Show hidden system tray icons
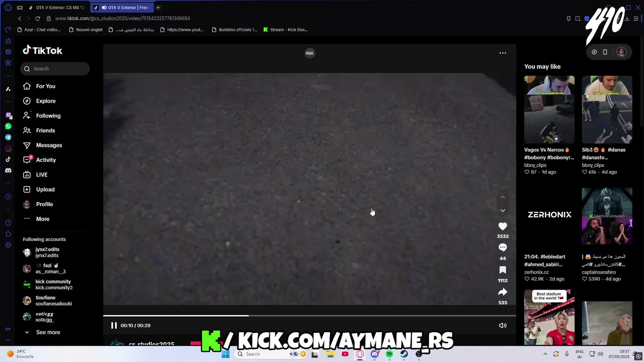This screenshot has height=362, width=644. coord(545,354)
